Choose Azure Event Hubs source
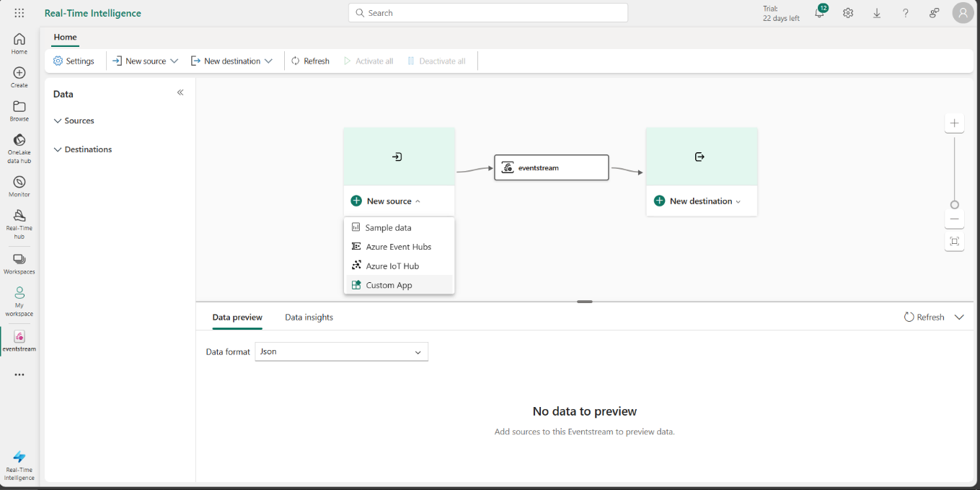This screenshot has width=980, height=490. (399, 247)
